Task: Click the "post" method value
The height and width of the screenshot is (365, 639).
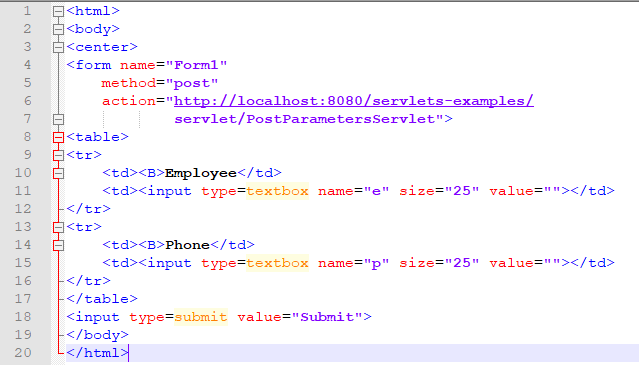Action: 192,83
